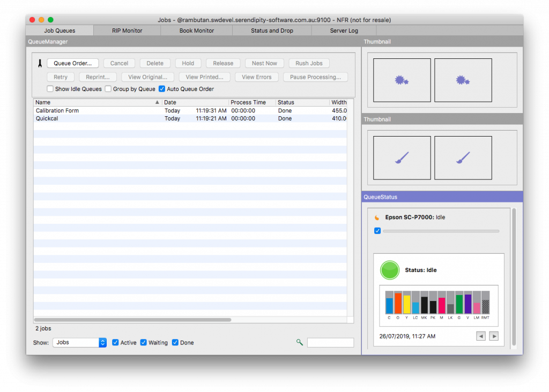Click the progress slider under Epson SC-P7000
This screenshot has width=549, height=392.
pyautogui.click(x=441, y=231)
